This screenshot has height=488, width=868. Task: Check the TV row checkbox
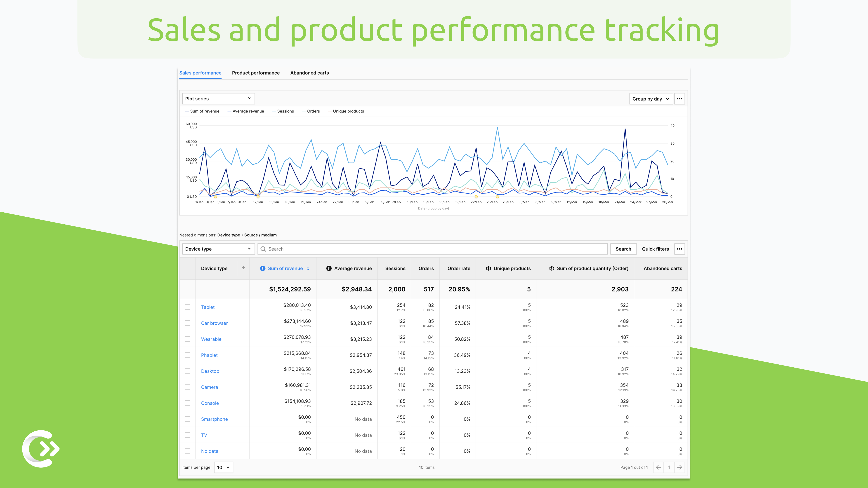click(x=188, y=435)
